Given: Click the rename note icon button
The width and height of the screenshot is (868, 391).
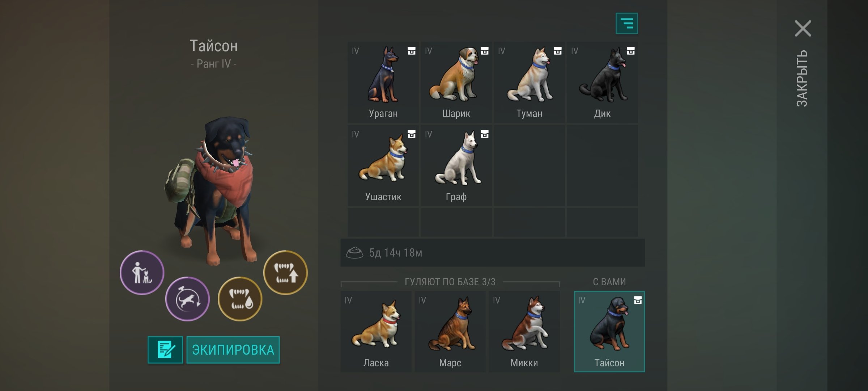Looking at the screenshot, I should pyautogui.click(x=165, y=350).
